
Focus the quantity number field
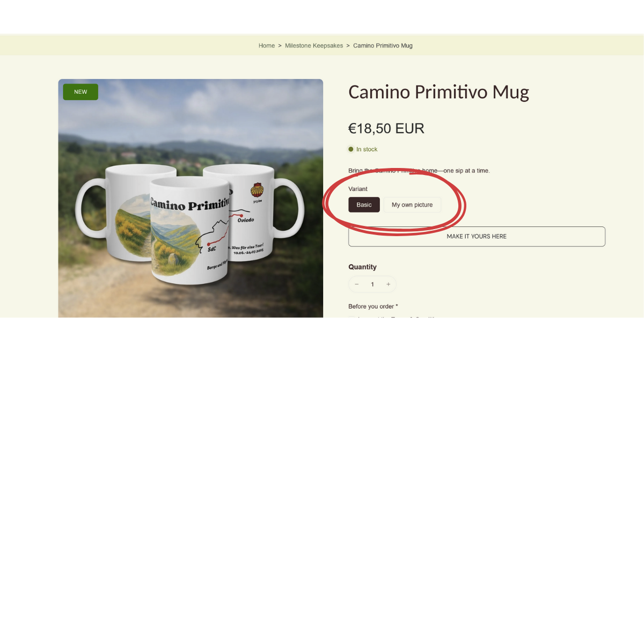[372, 284]
